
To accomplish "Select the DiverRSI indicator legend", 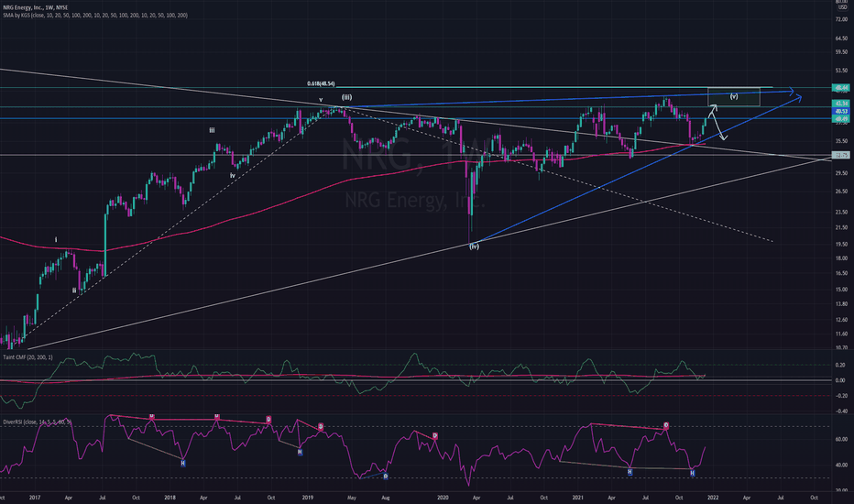I will pyautogui.click(x=37, y=422).
